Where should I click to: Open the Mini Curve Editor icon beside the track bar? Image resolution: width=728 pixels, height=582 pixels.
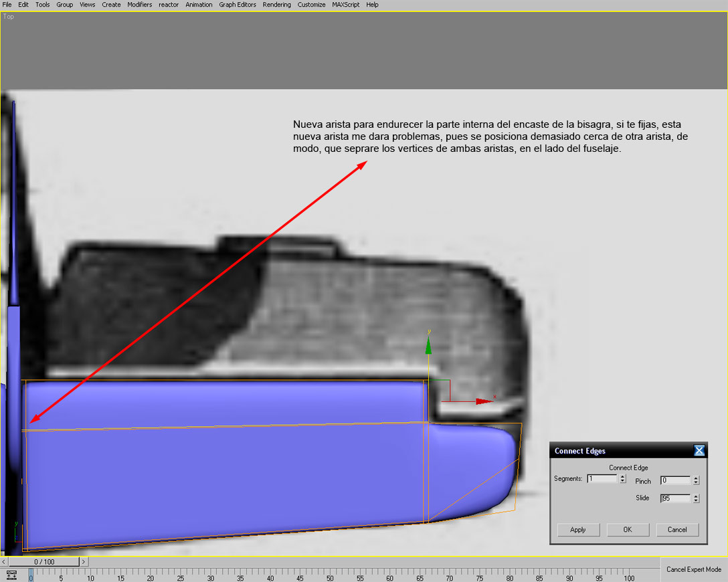(11, 575)
